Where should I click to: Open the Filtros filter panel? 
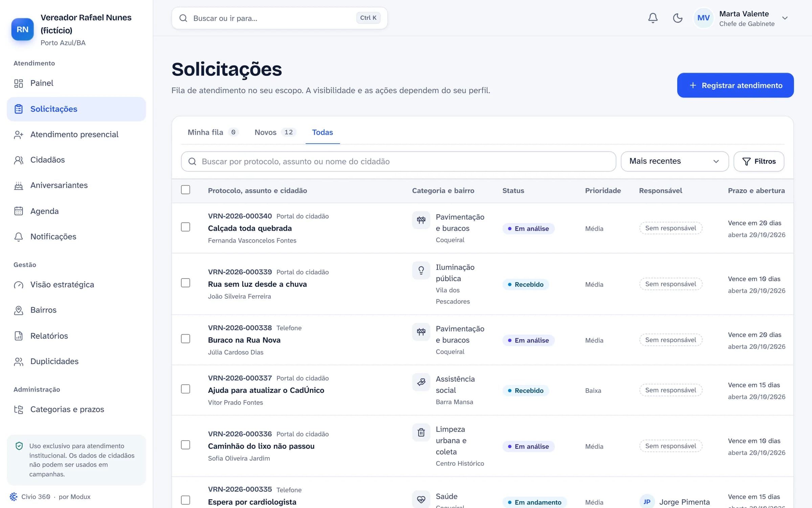[759, 161]
